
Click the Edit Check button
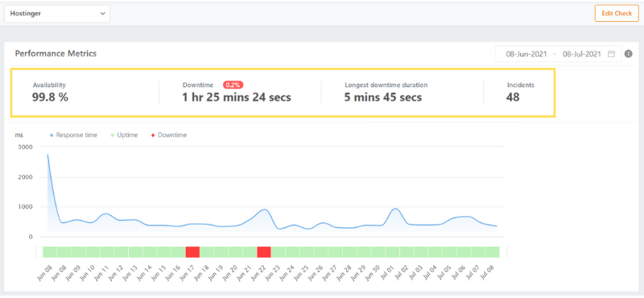617,14
